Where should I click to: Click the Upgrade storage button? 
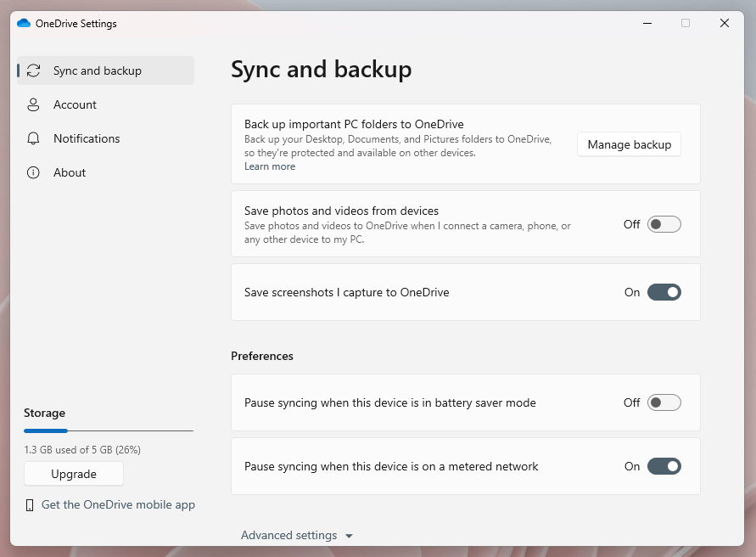coord(73,474)
